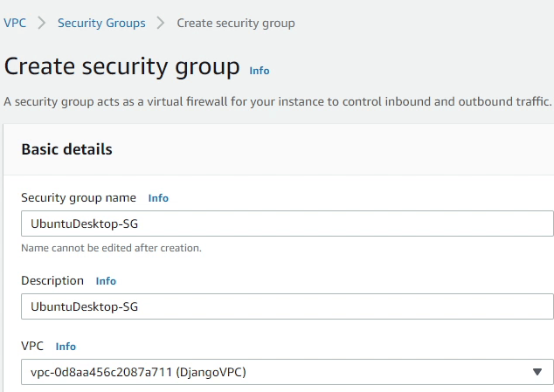Click the virtual firewall description paragraph

tap(277, 101)
